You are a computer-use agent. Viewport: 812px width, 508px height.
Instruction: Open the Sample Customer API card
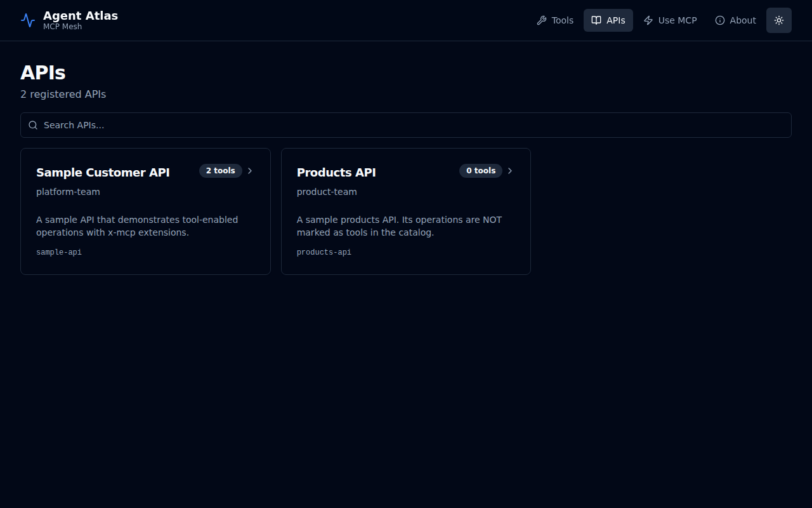point(145,211)
